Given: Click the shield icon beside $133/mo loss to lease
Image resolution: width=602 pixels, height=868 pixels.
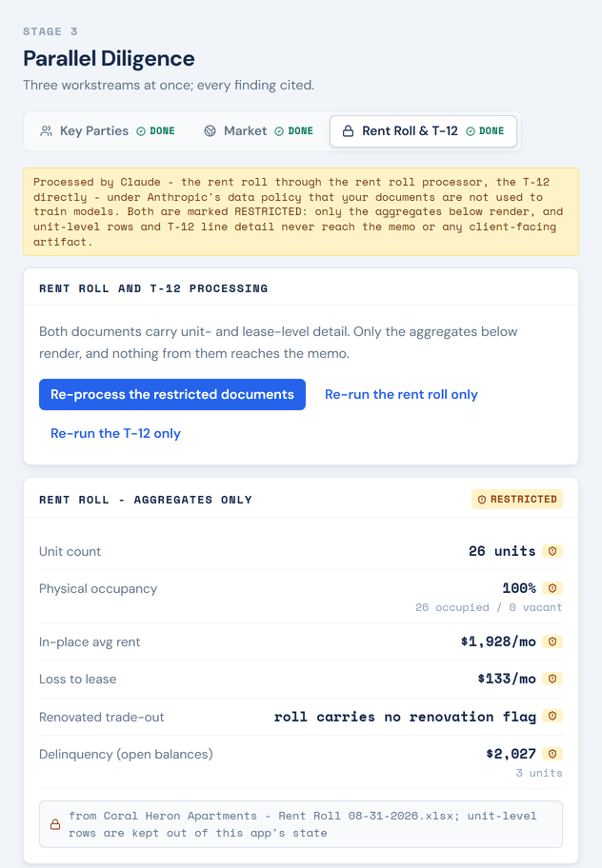Looking at the screenshot, I should (x=552, y=679).
